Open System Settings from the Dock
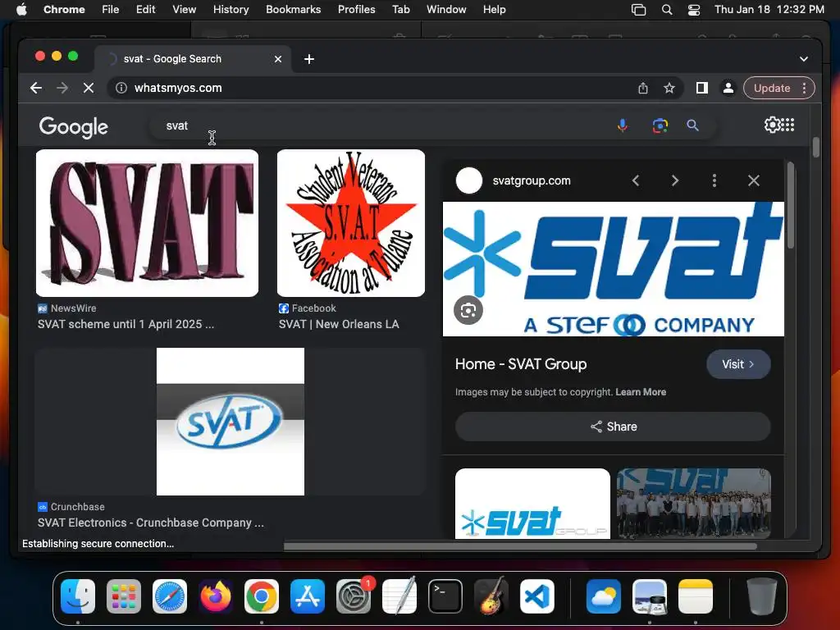 pyautogui.click(x=354, y=596)
